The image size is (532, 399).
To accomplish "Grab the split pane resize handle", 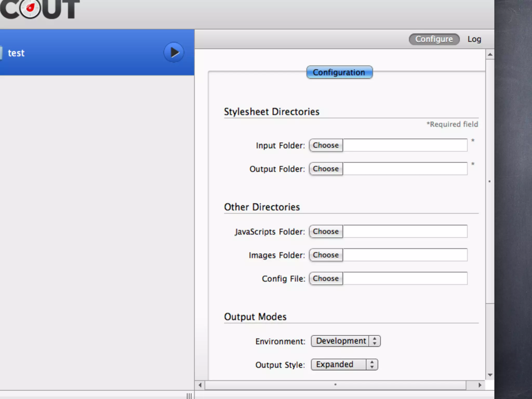I will 189,396.
